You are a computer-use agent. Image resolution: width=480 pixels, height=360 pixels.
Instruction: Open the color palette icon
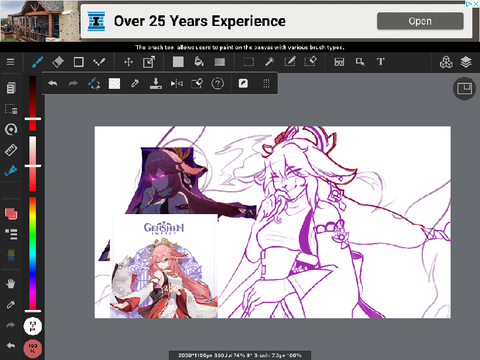coord(11,255)
